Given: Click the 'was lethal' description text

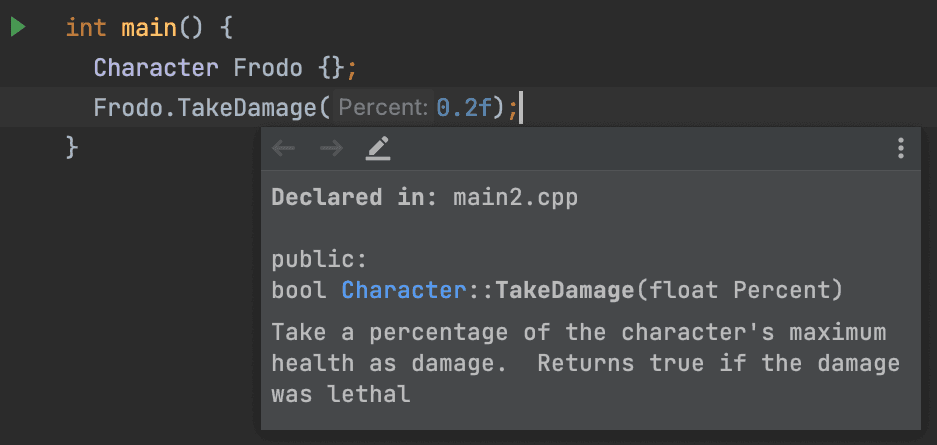Looking at the screenshot, I should [340, 393].
